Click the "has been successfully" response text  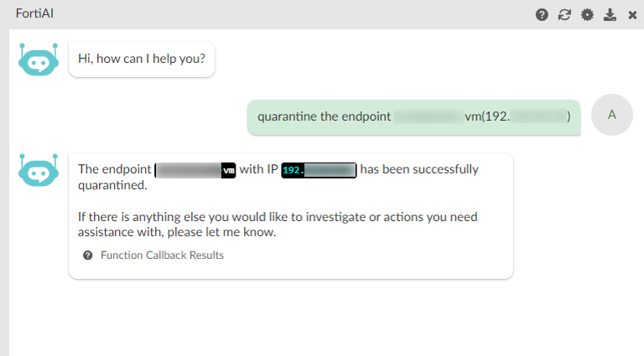point(419,169)
